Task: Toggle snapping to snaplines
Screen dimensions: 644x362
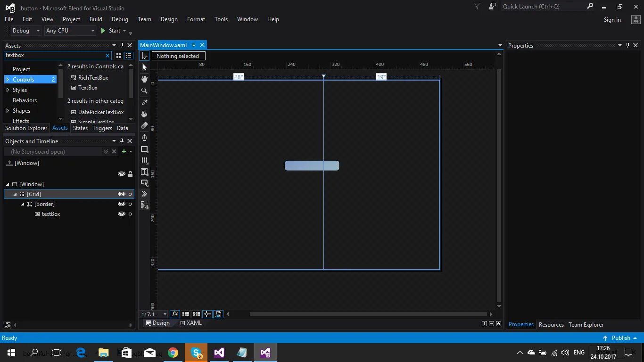Action: point(207,314)
